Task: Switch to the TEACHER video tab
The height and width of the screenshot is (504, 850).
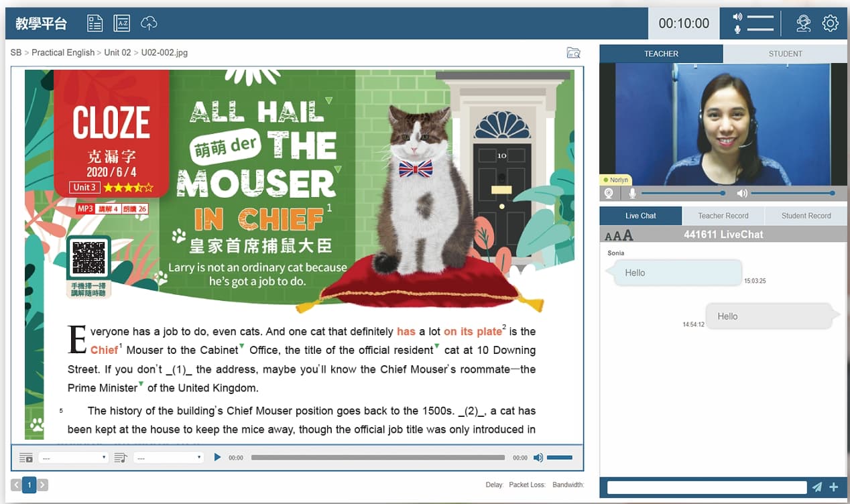Action: click(x=661, y=54)
